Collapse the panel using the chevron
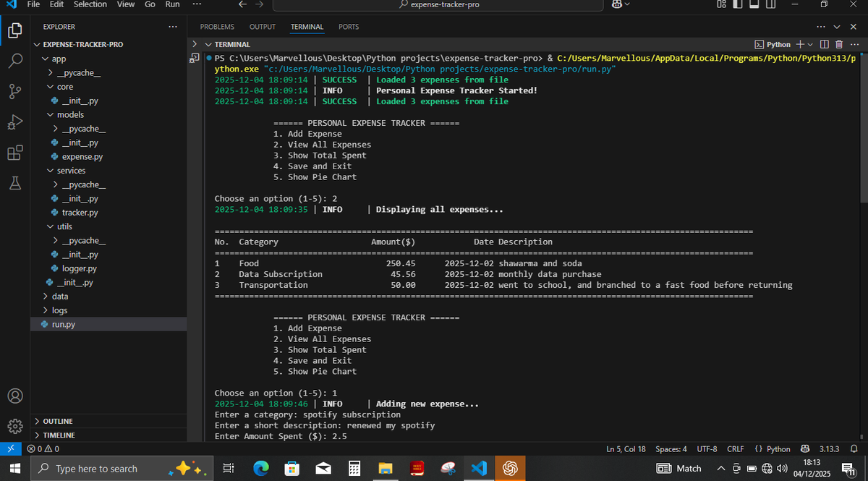The width and height of the screenshot is (868, 481). 838,27
